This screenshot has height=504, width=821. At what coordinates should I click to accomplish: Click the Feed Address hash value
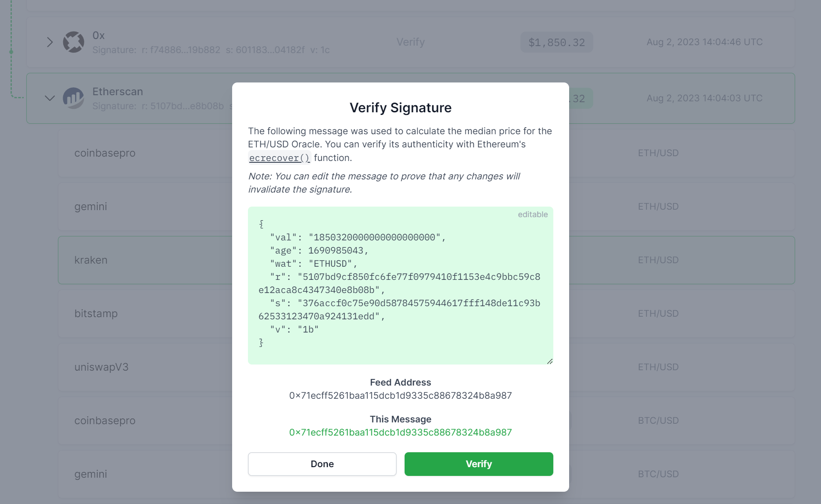[401, 396]
